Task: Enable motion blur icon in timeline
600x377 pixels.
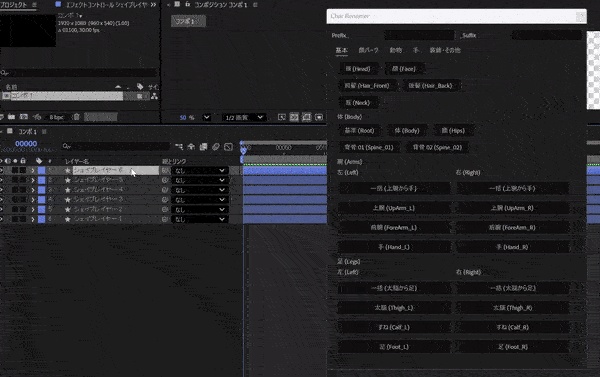Action: point(216,147)
